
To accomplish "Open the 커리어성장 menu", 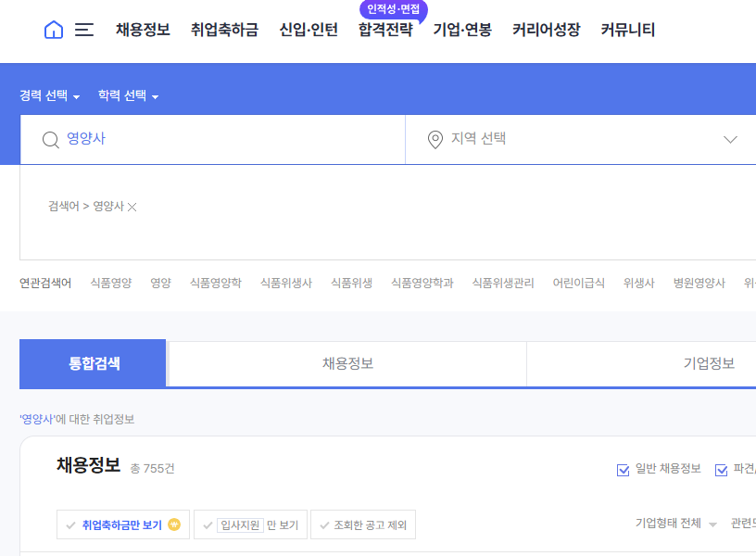I will [x=547, y=30].
